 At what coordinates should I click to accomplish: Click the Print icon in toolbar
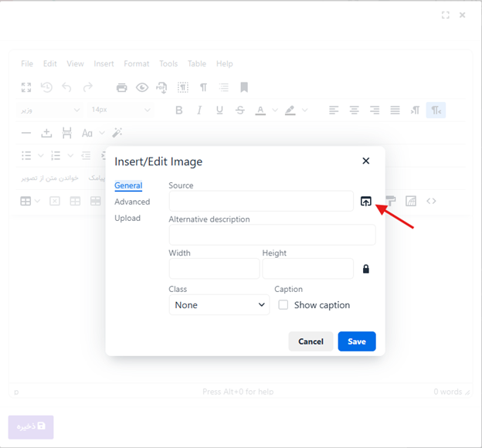(x=121, y=87)
